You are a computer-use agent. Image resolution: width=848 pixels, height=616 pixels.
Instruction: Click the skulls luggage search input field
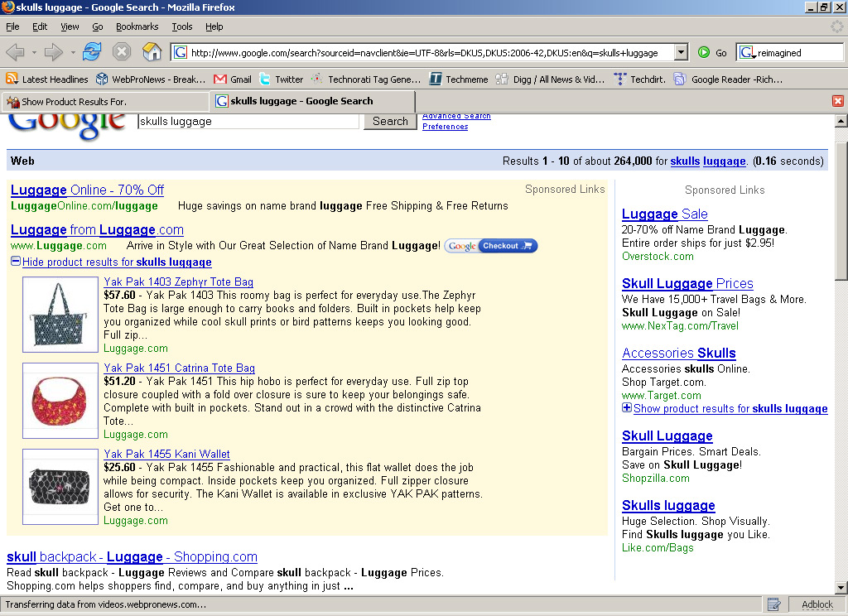248,121
